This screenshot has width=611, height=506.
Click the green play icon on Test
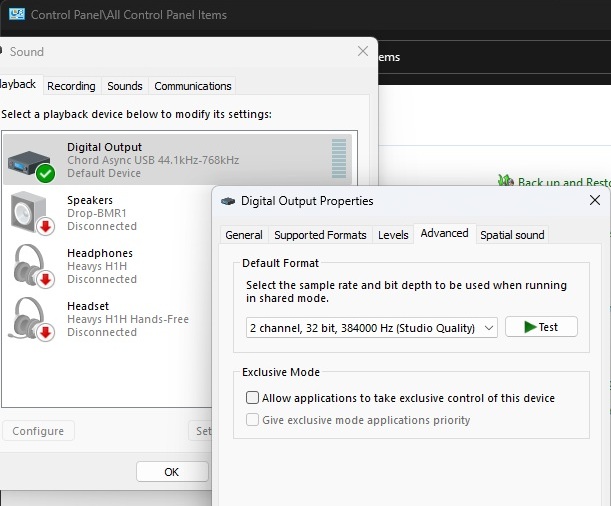tap(530, 327)
